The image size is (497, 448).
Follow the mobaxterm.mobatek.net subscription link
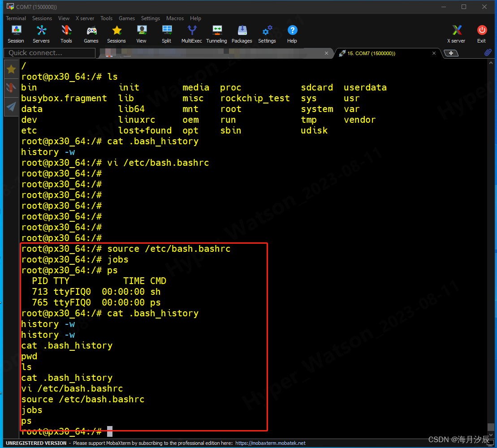pos(270,443)
